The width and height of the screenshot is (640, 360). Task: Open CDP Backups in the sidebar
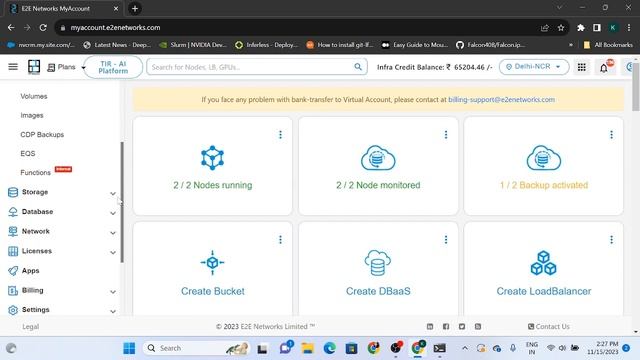pyautogui.click(x=42, y=135)
